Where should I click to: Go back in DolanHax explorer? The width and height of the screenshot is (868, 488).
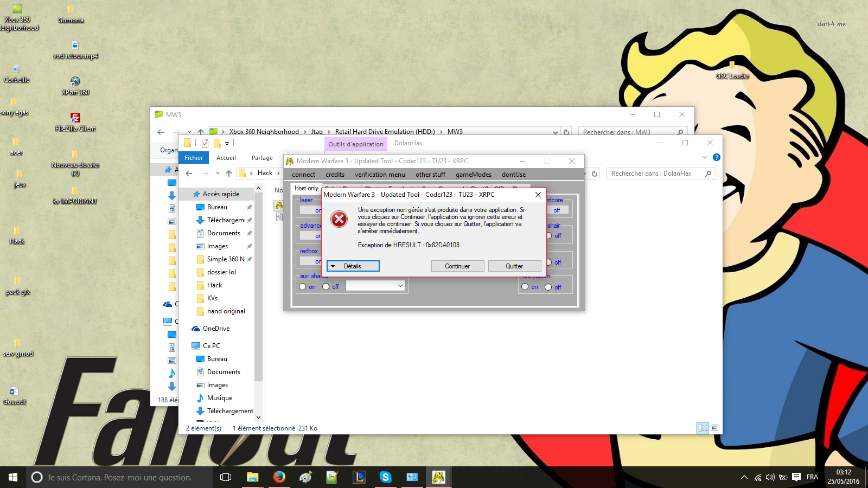tap(189, 174)
